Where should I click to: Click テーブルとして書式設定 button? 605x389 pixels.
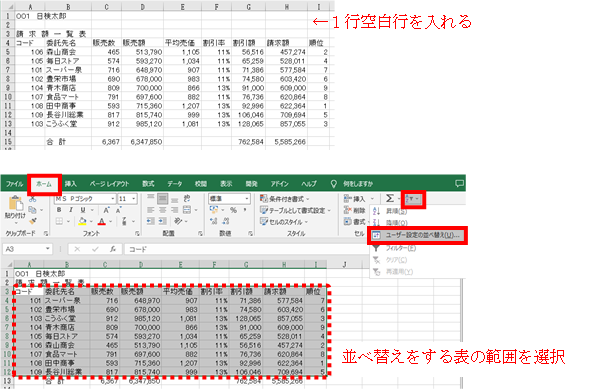click(295, 210)
